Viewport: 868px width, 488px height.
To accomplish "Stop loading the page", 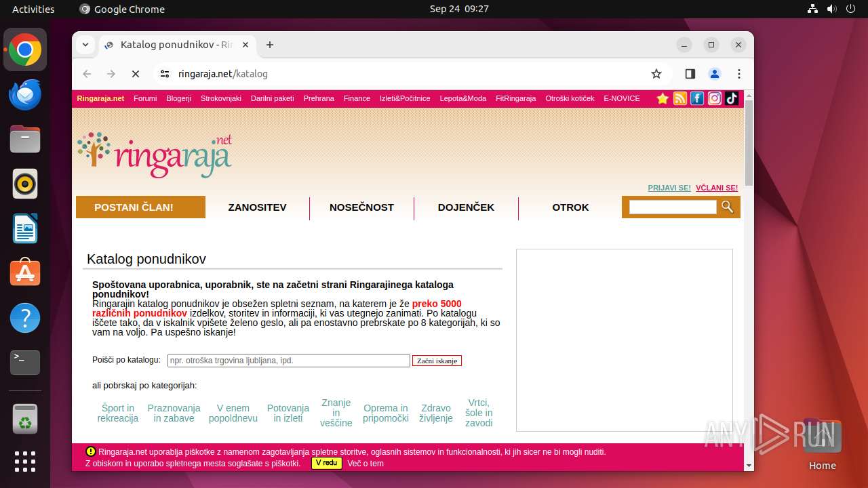I will [135, 74].
